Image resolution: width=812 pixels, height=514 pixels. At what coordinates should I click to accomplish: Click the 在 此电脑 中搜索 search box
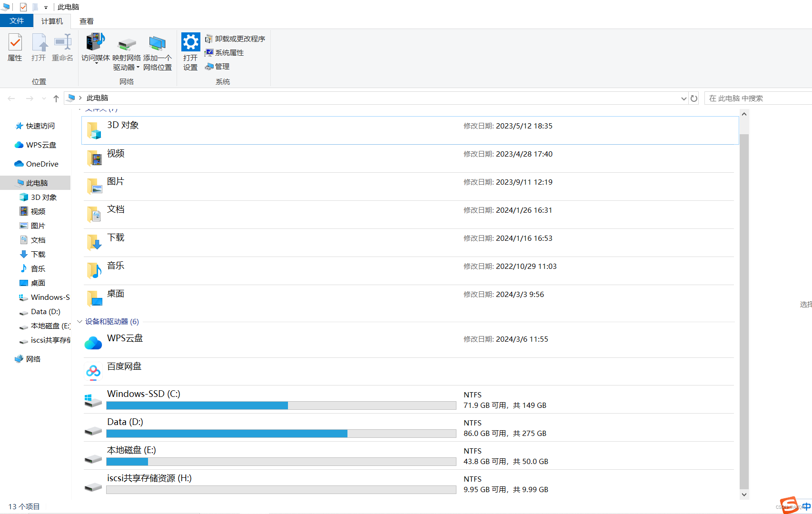[x=758, y=99]
